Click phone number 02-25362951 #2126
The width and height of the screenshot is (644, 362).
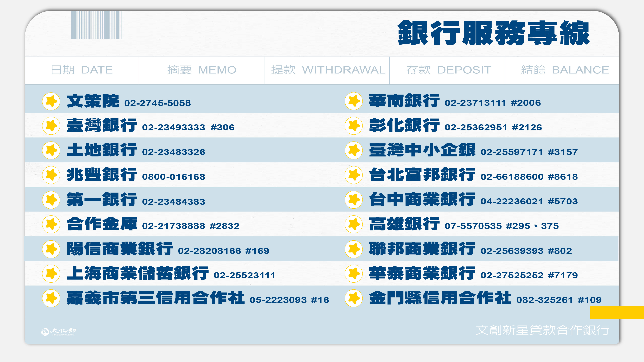[494, 127]
